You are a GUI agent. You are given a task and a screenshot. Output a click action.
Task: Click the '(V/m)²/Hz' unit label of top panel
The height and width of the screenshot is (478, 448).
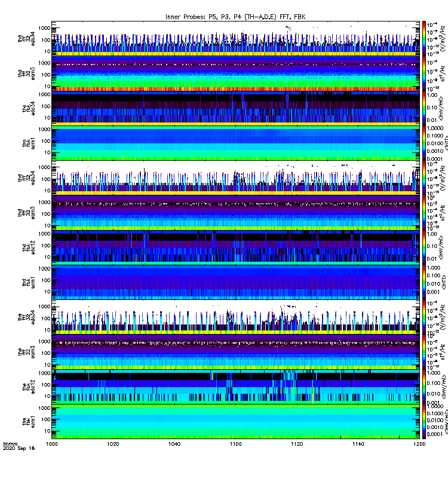pyautogui.click(x=443, y=38)
